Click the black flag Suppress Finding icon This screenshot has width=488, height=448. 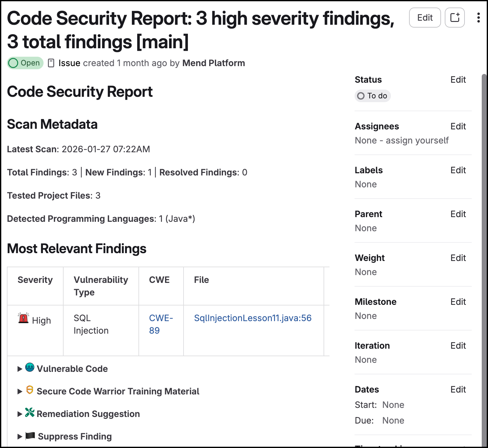point(30,435)
